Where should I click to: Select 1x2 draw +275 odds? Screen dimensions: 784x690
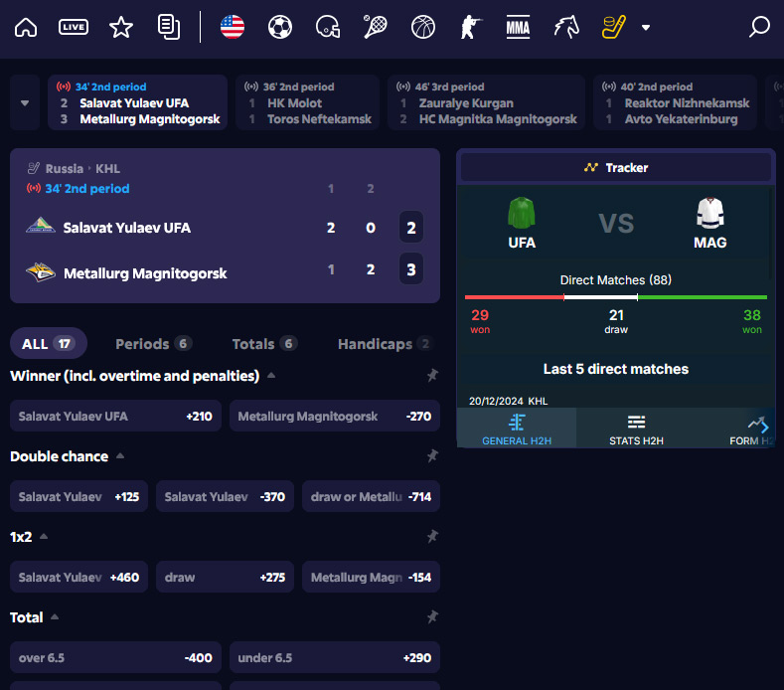(x=225, y=577)
